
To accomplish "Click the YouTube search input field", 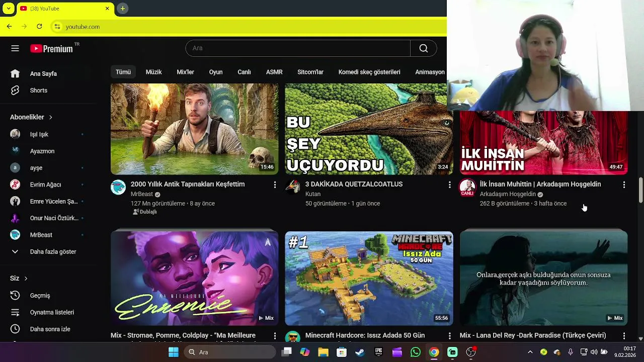I will [298, 48].
